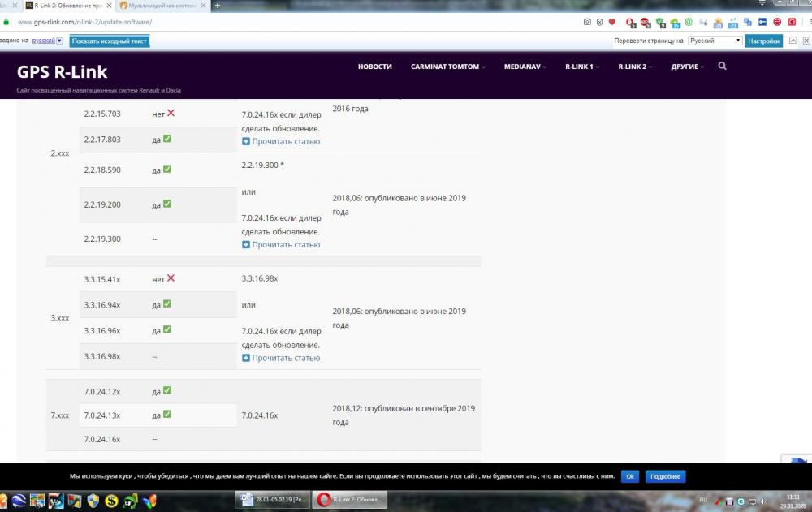Image resolution: width=812 pixels, height=512 pixels.
Task: Click the yellow dollar sign taskbar icon
Action: 111,501
